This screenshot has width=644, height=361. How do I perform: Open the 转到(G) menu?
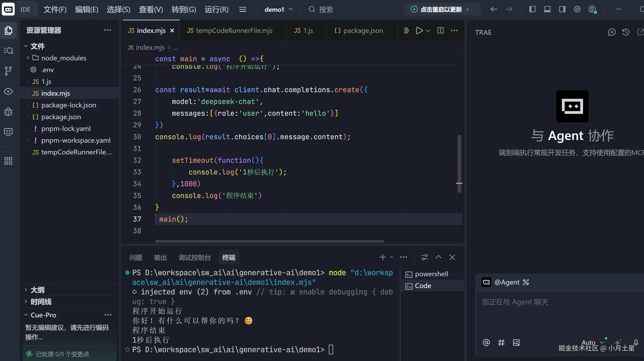184,10
